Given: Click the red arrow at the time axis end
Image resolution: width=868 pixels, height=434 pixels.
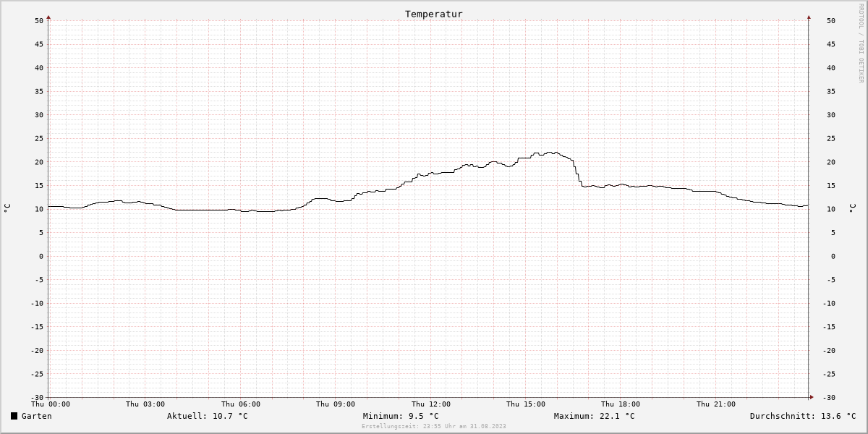Looking at the screenshot, I should pos(812,396).
